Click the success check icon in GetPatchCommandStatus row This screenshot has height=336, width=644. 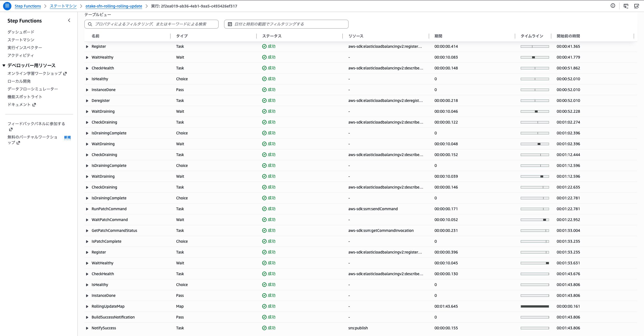pyautogui.click(x=264, y=230)
